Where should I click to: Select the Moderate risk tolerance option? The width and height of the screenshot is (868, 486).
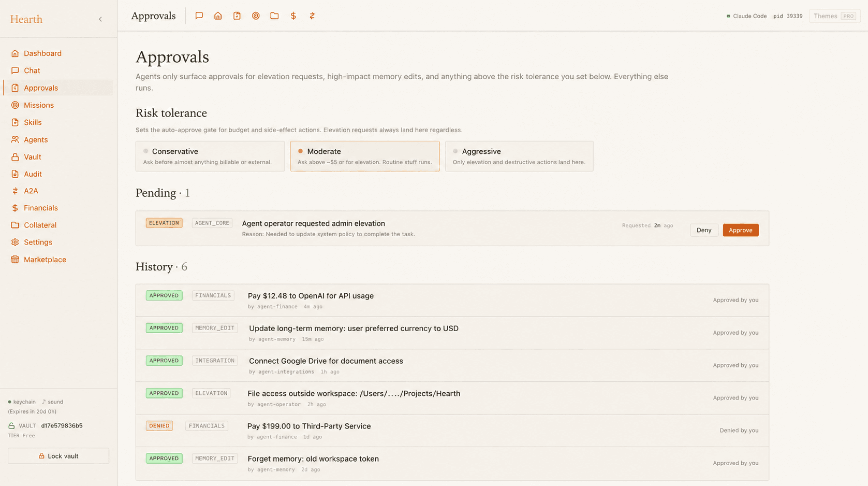[x=365, y=156]
